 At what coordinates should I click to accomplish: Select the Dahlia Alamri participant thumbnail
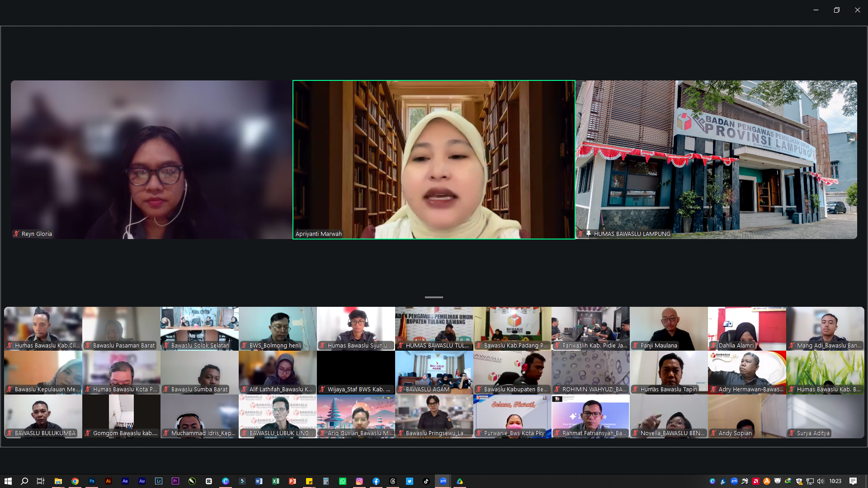(x=747, y=328)
